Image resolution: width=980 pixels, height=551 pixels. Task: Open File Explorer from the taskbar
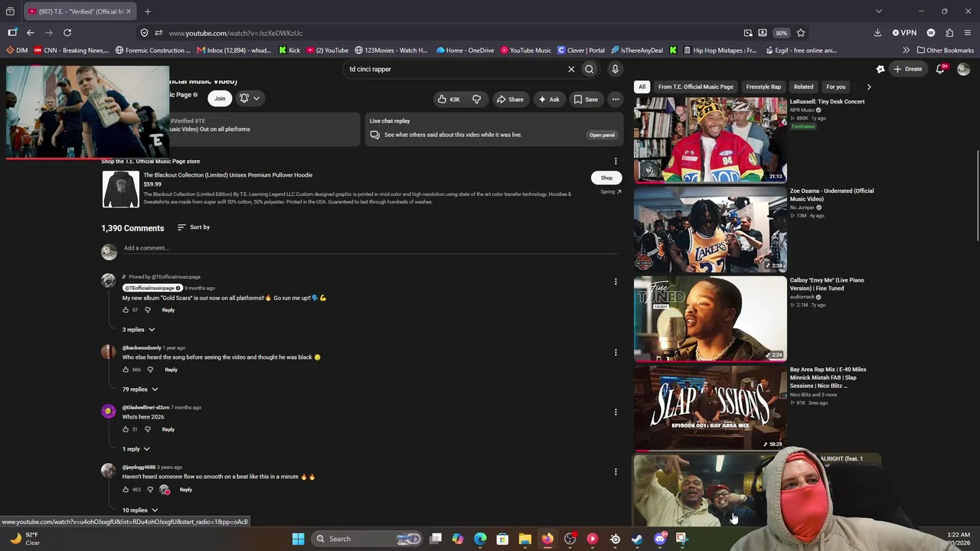click(525, 539)
